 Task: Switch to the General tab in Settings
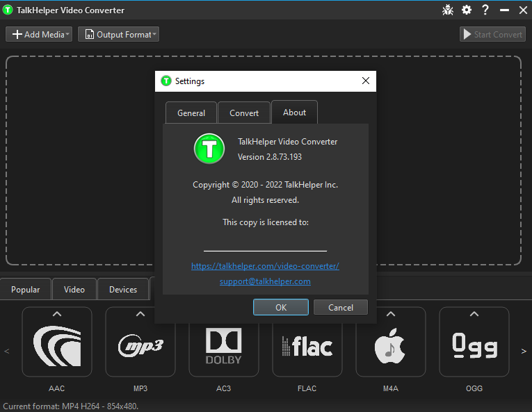(191, 113)
